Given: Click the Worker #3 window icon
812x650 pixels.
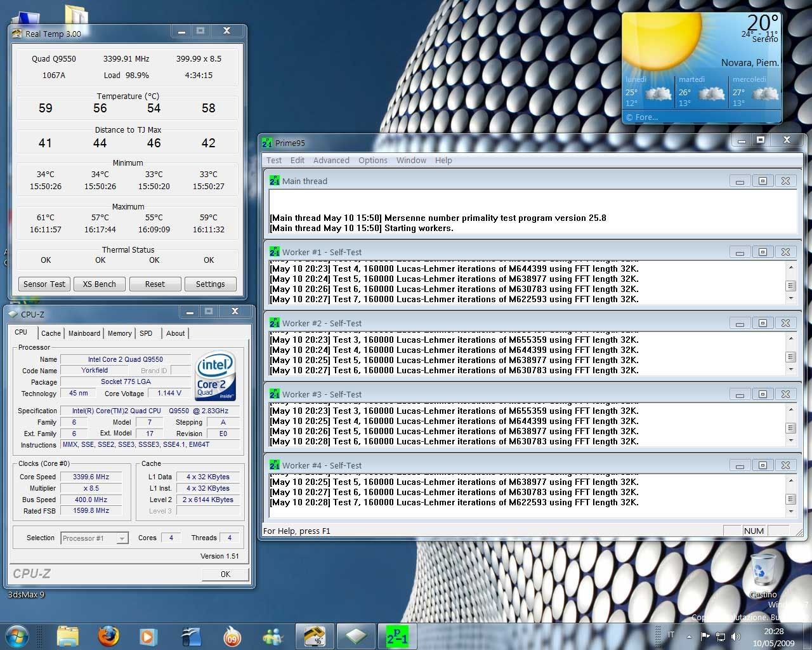Looking at the screenshot, I should pyautogui.click(x=275, y=394).
